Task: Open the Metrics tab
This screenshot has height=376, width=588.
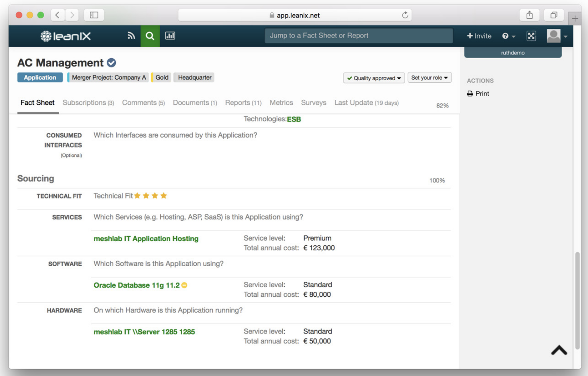Action: tap(281, 103)
